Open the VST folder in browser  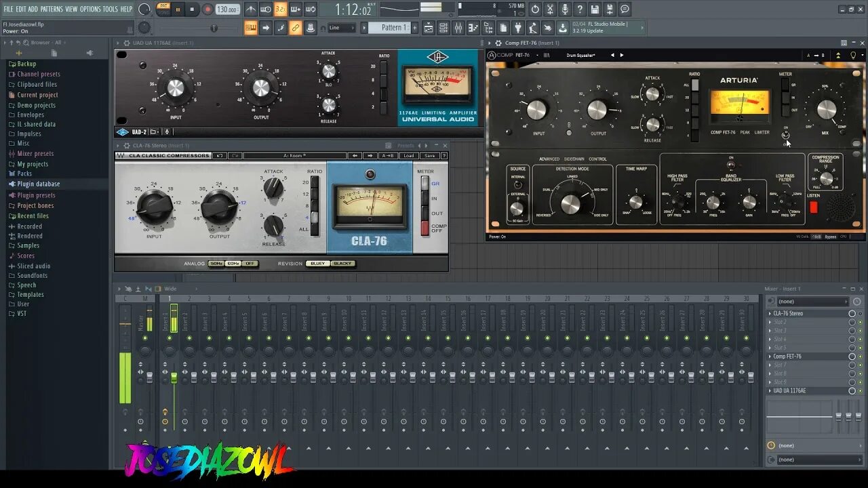pyautogui.click(x=22, y=313)
